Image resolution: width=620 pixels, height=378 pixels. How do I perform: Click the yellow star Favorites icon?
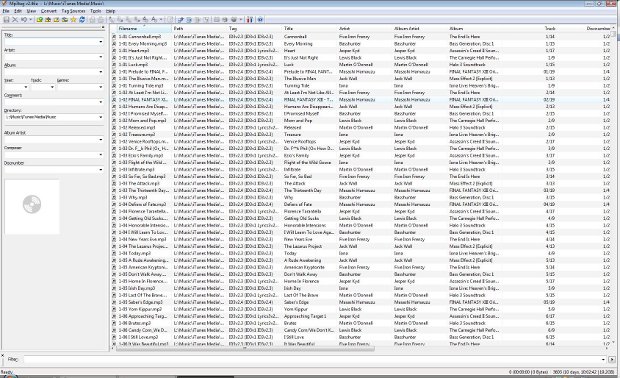[74, 19]
